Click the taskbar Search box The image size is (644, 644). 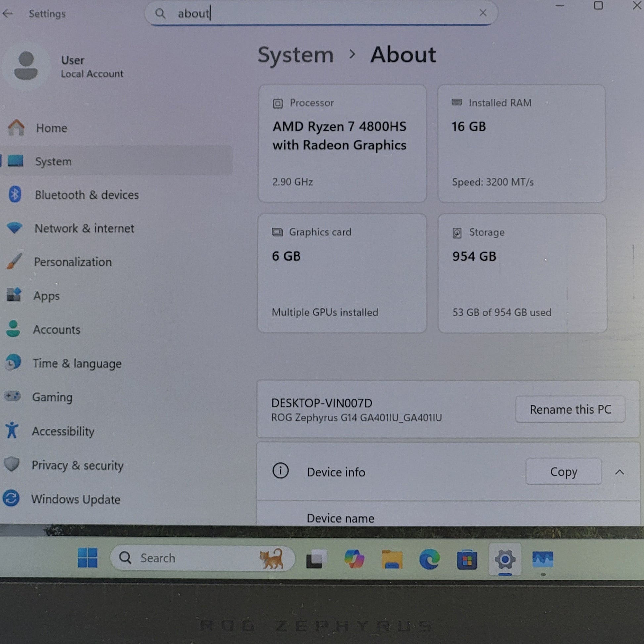[202, 558]
